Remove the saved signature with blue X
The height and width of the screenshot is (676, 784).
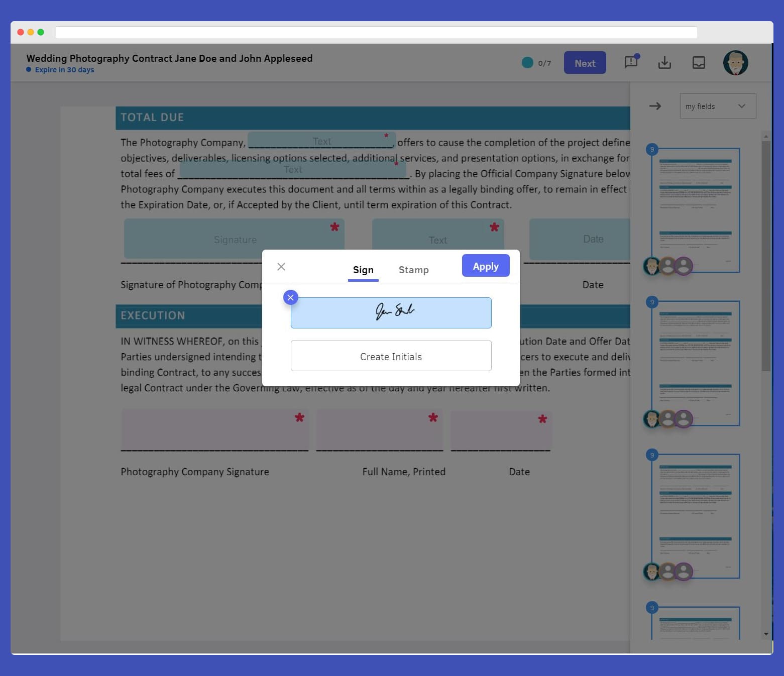(x=290, y=297)
